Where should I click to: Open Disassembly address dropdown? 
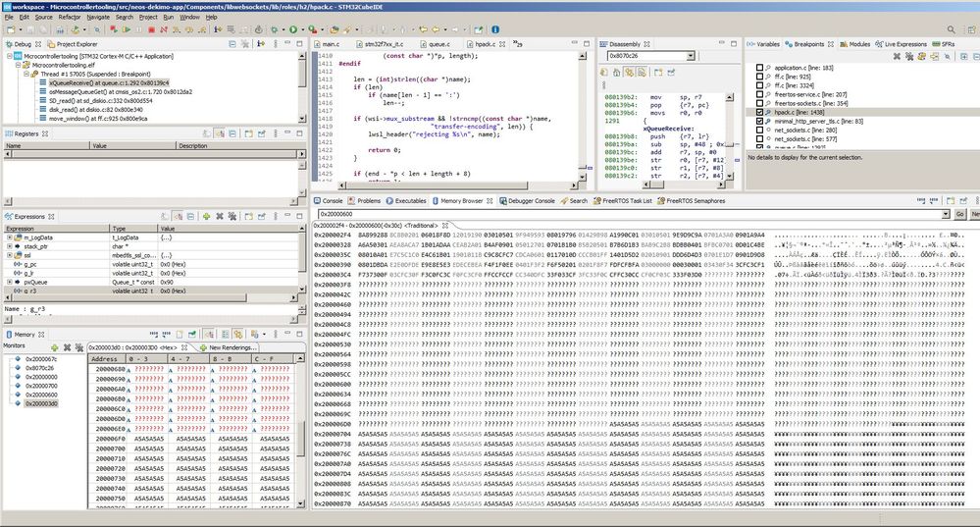pos(691,56)
